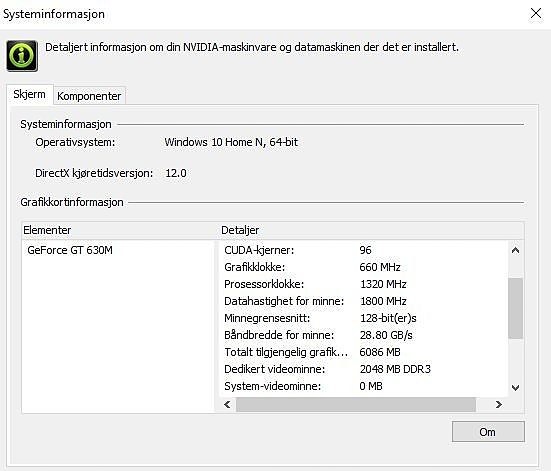The width and height of the screenshot is (551, 471).
Task: Click the Elementer column header
Action: pos(119,230)
